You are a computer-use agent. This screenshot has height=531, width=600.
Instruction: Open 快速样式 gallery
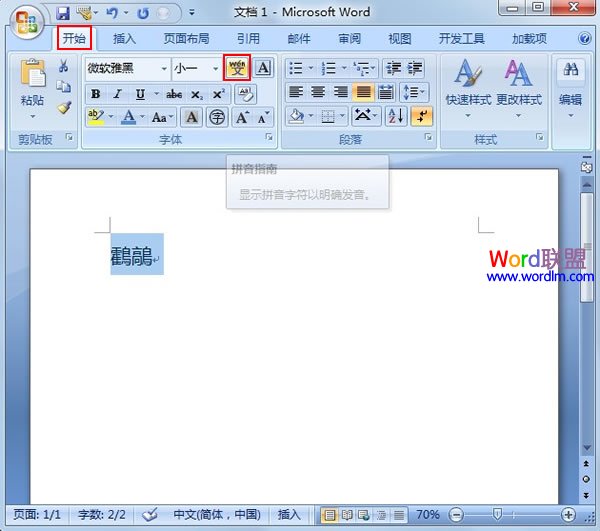468,89
